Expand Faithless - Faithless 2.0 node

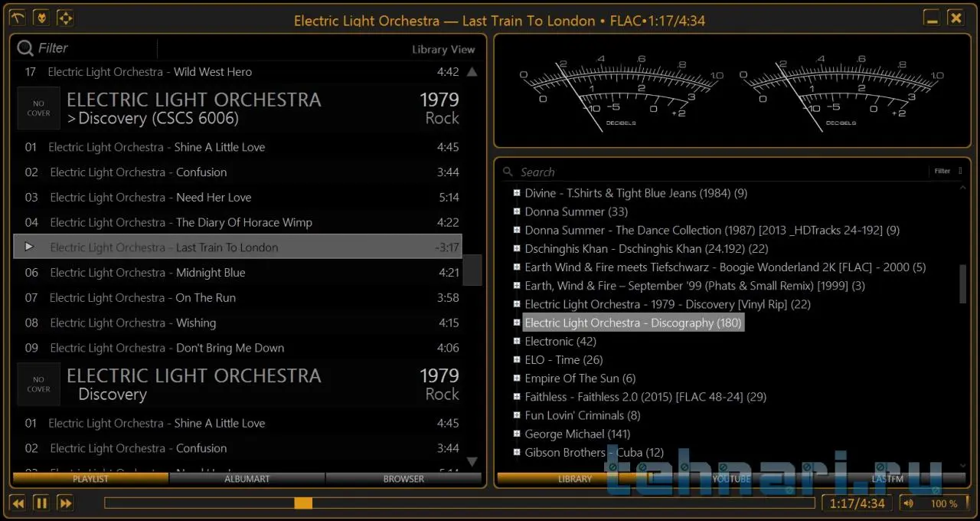point(517,397)
